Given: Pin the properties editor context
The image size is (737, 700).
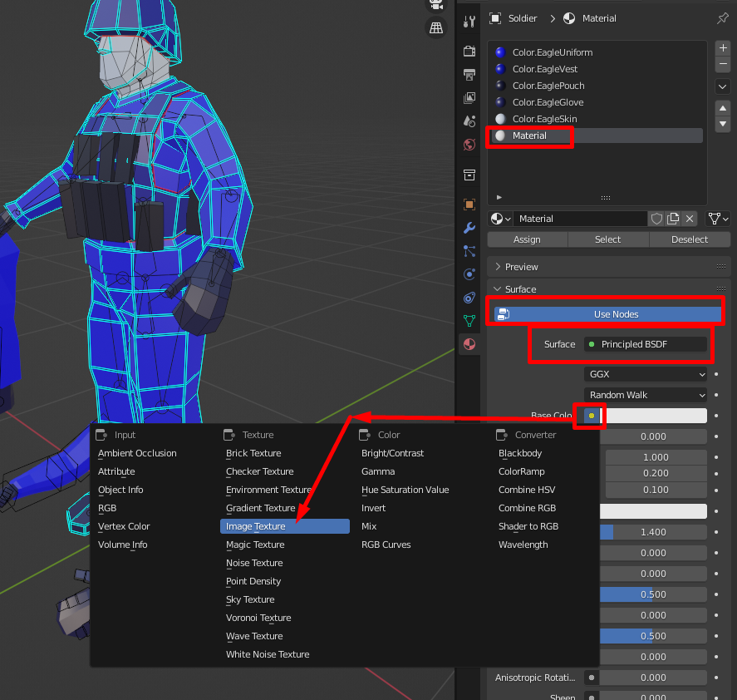Looking at the screenshot, I should [x=722, y=18].
